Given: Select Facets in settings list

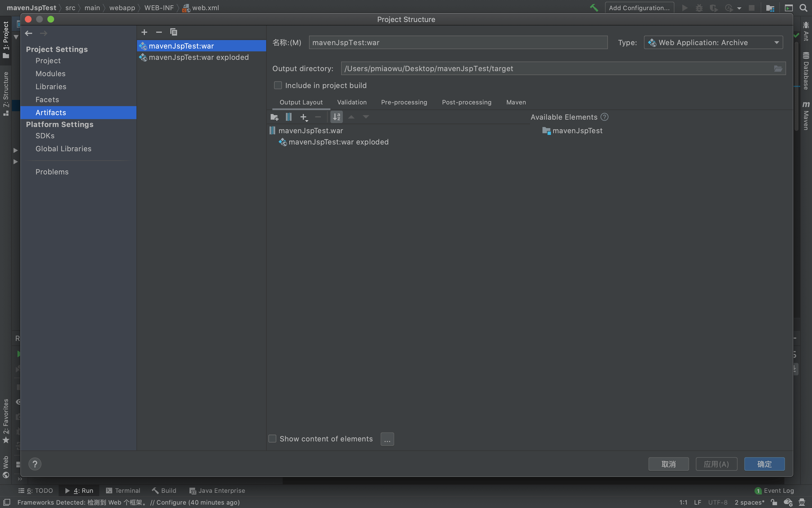Looking at the screenshot, I should (x=78, y=100).
